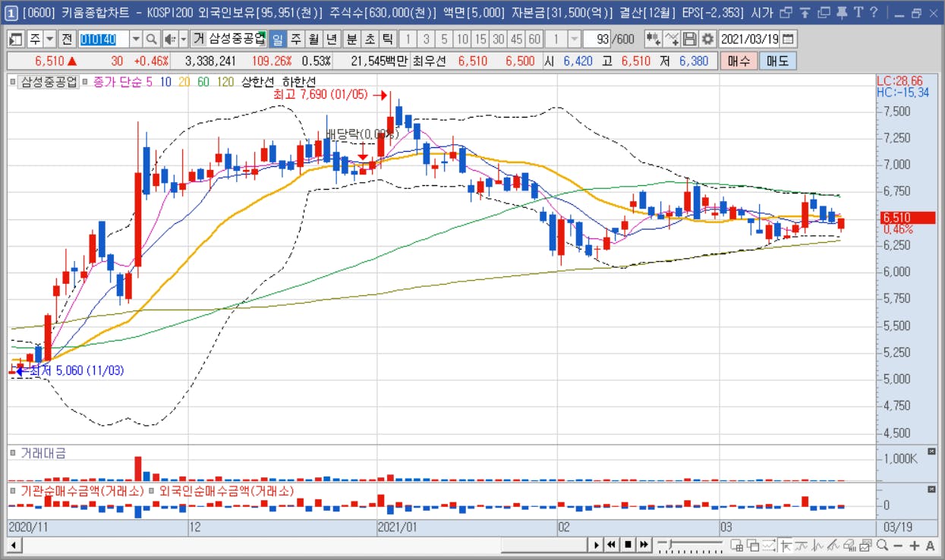Click the magnifier icon in bottom toolbar

882,545
